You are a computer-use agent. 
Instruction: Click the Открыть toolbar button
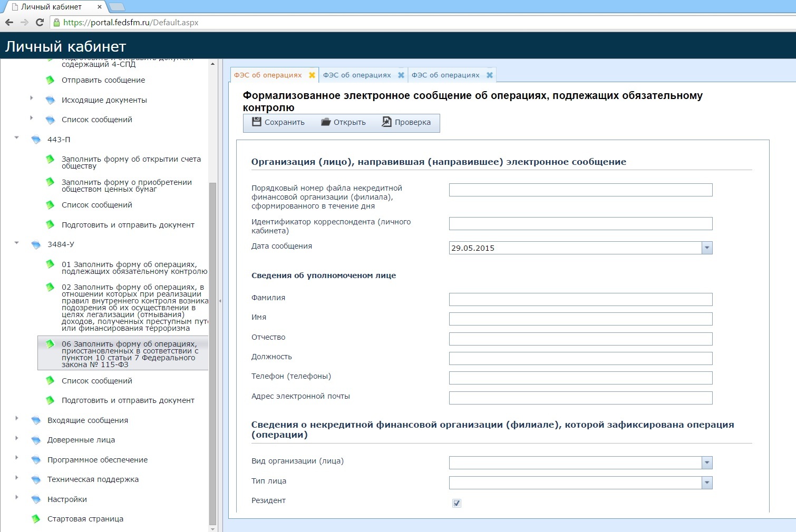click(x=343, y=122)
